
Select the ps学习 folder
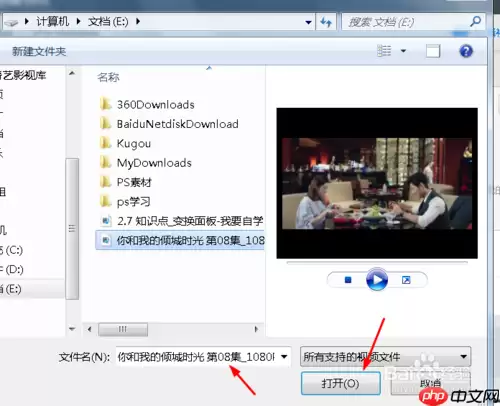coord(125,201)
